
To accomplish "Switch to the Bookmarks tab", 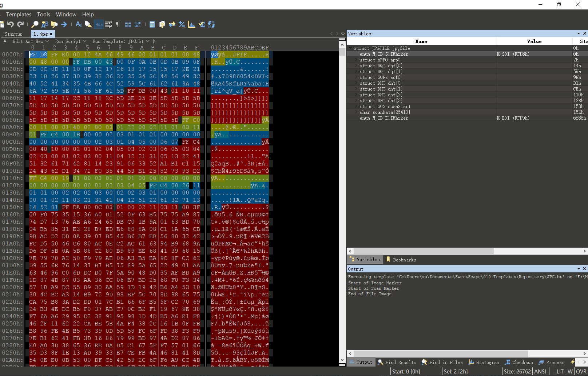I will [401, 260].
